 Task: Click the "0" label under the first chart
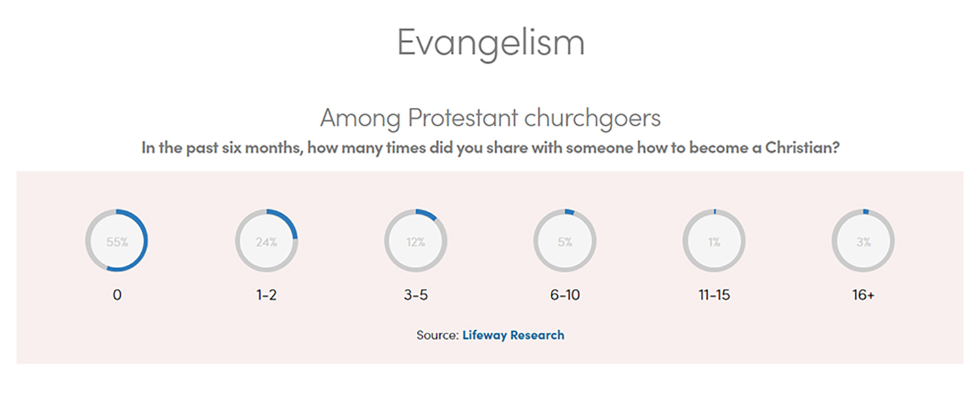point(117,295)
